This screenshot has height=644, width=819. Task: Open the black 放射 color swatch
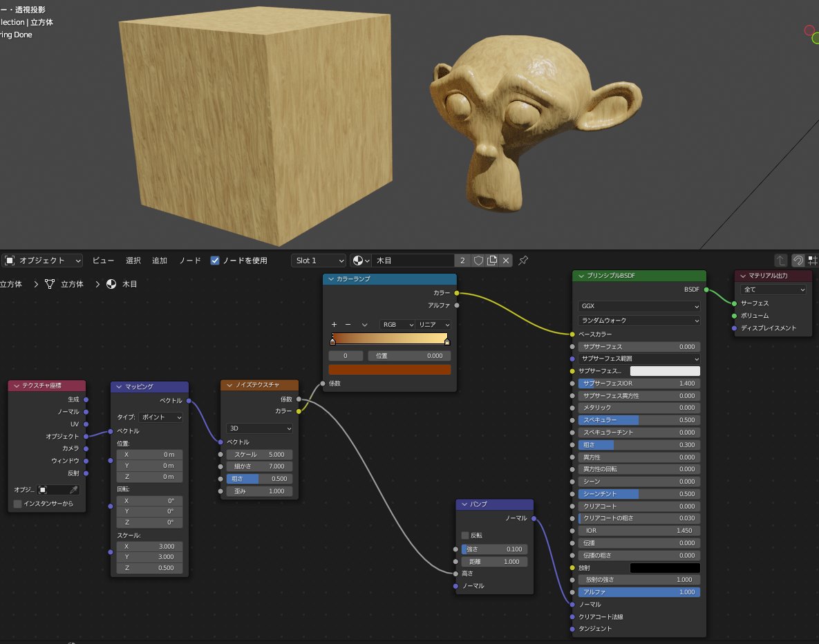click(665, 568)
